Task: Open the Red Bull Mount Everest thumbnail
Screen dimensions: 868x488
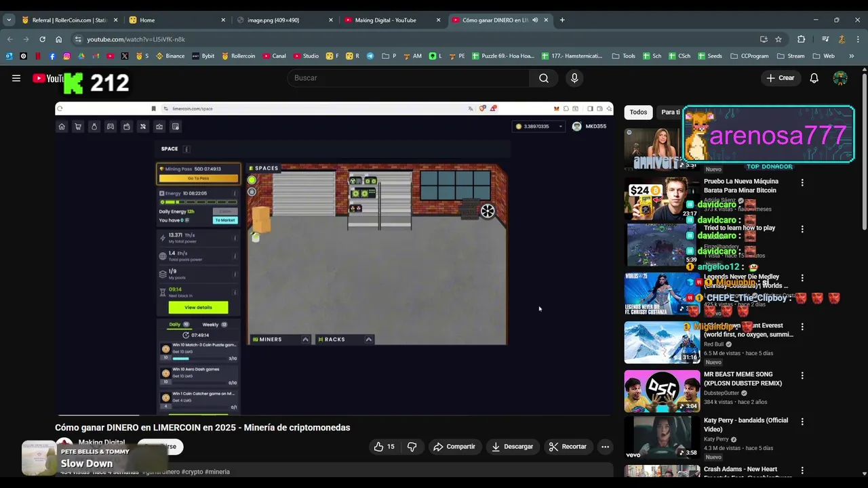Action: 662,343
